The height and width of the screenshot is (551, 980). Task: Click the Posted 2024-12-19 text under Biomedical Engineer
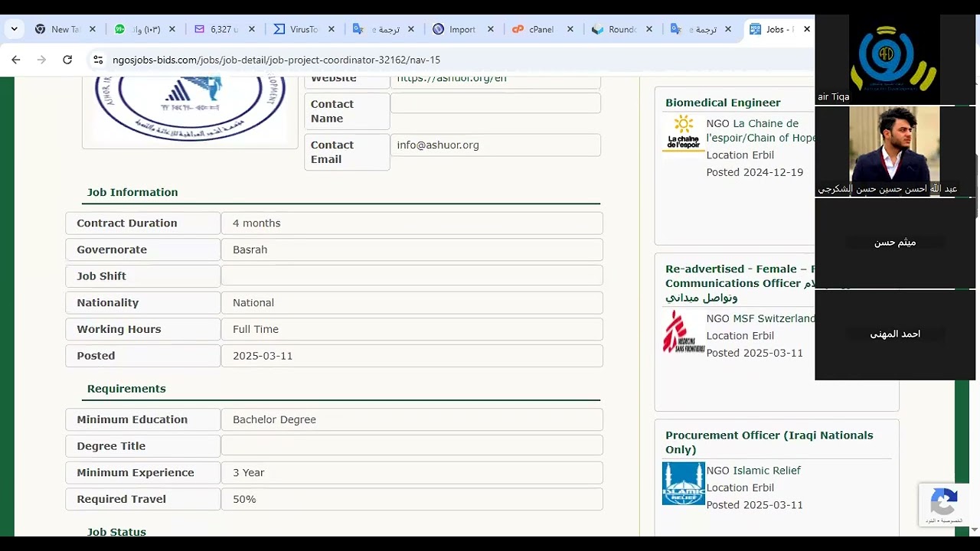coord(755,173)
